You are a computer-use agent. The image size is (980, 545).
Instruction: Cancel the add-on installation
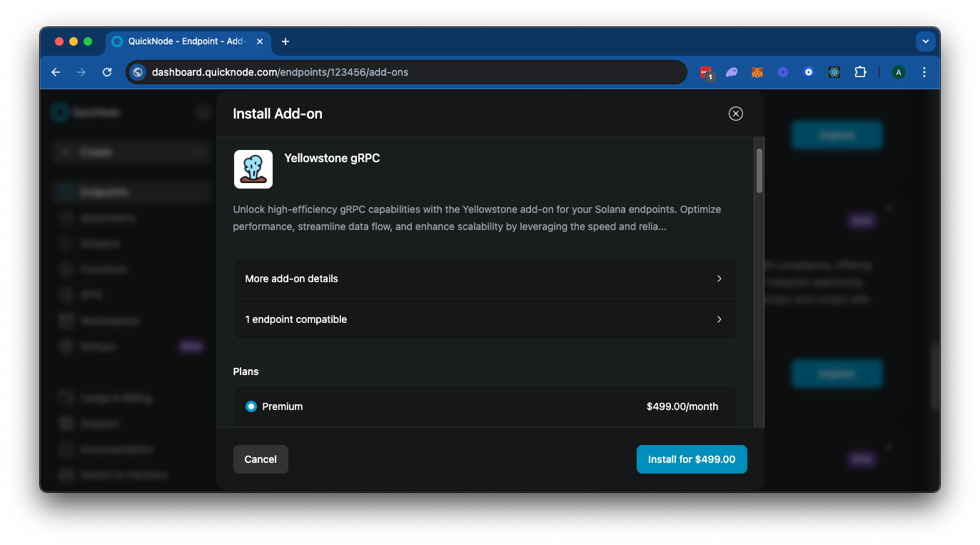[261, 459]
